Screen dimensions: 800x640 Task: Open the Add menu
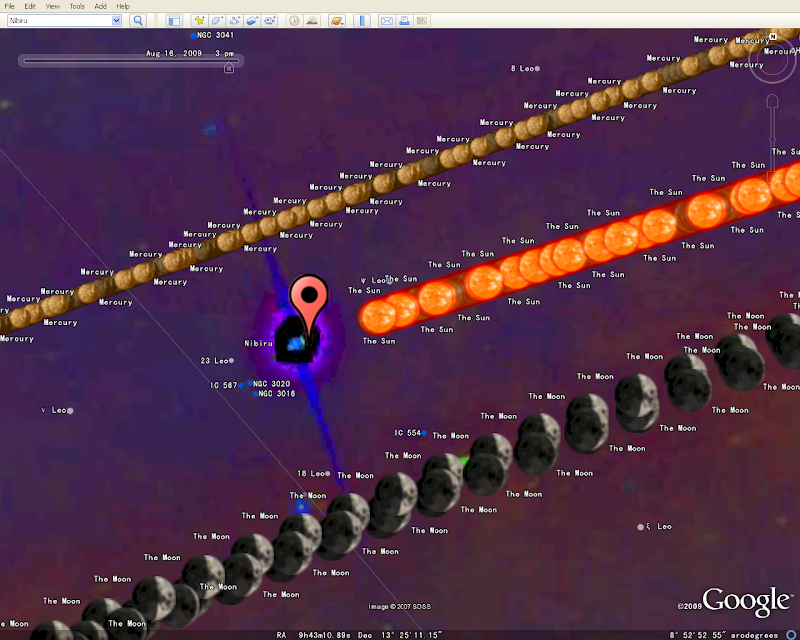(x=101, y=6)
